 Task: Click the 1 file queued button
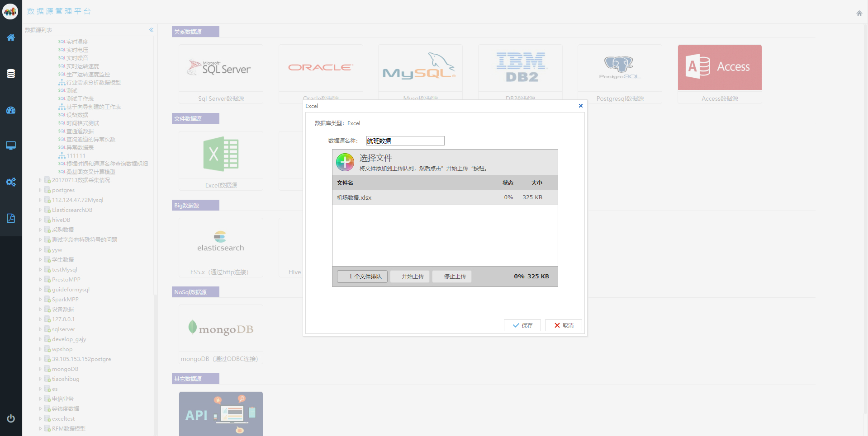pyautogui.click(x=362, y=277)
